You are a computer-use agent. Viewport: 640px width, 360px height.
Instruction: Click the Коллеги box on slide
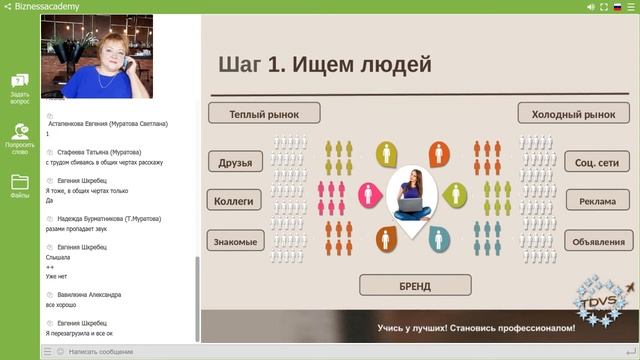click(234, 200)
